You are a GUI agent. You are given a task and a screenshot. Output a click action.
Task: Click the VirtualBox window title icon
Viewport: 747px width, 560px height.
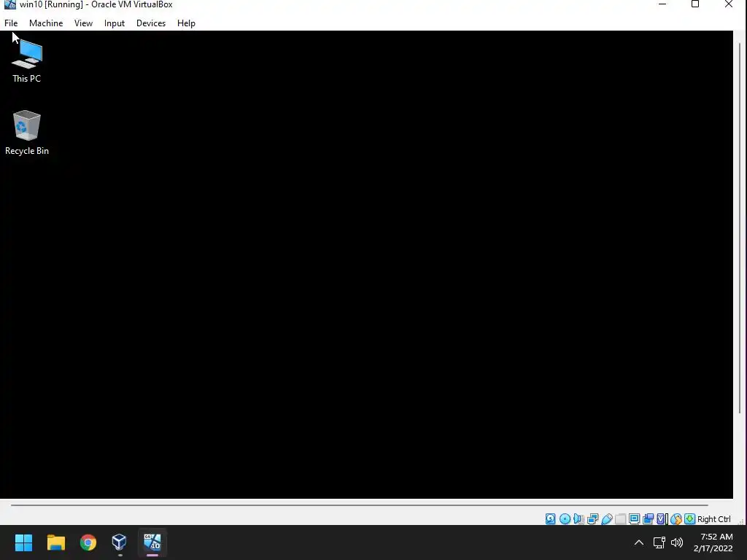tap(9, 4)
